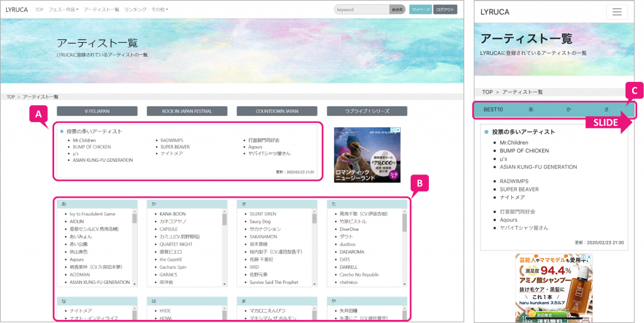Viewport: 644px width, 323px height.
Task: Click the ad info icon on the mobile shampoo ad
Action: pos(583,258)
